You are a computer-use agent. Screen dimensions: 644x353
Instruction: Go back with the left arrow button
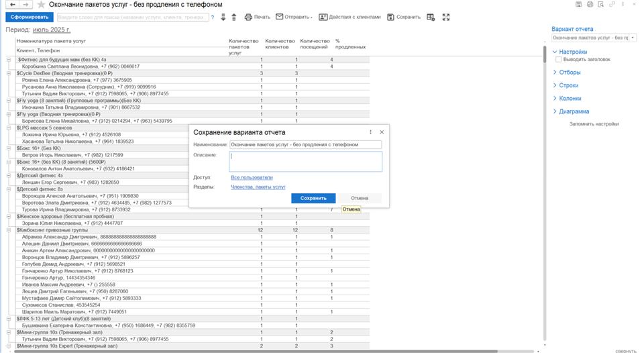point(13,5)
